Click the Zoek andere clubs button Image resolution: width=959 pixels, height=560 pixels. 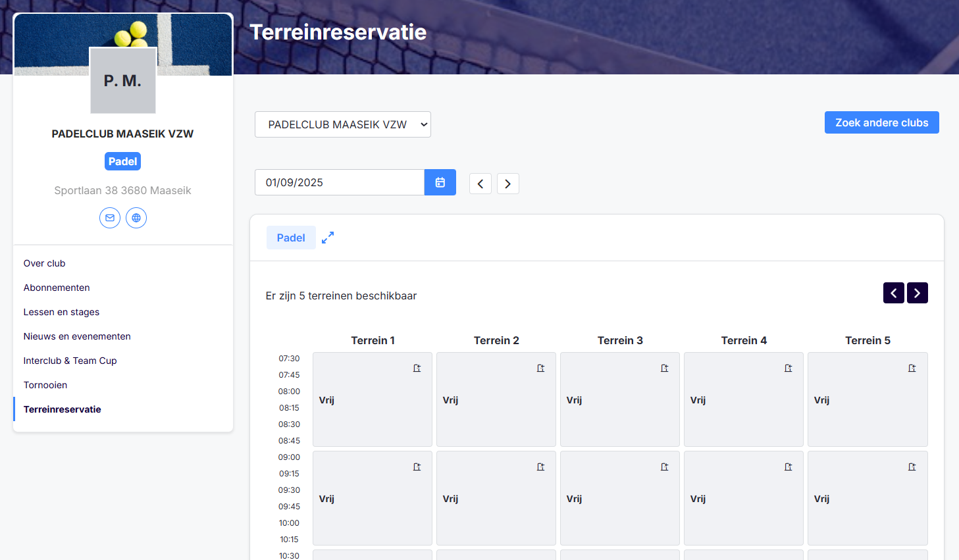tap(881, 122)
